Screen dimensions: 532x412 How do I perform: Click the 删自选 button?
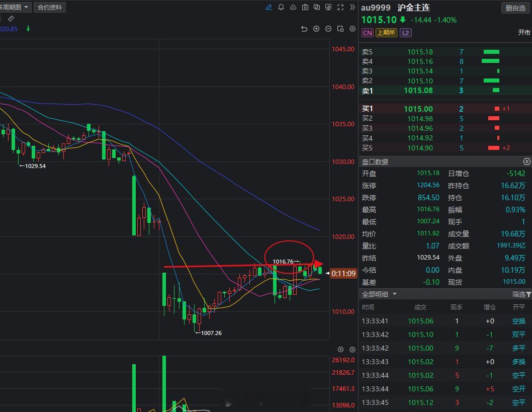[x=515, y=8]
